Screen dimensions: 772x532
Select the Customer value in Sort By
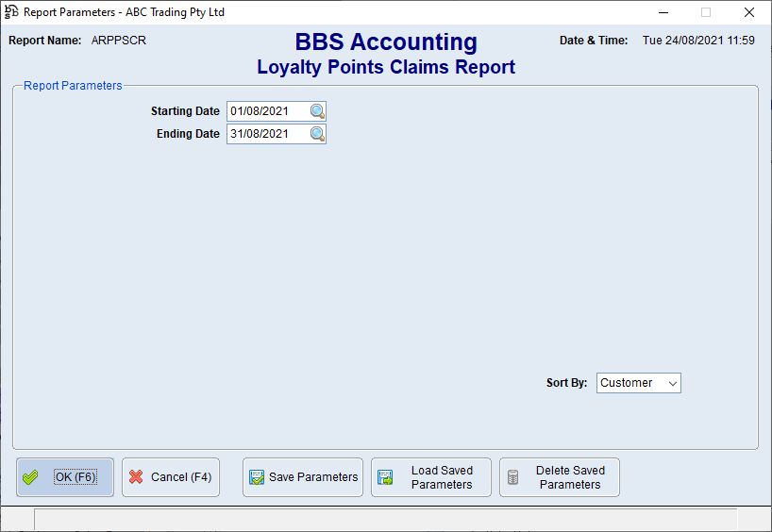click(x=627, y=383)
